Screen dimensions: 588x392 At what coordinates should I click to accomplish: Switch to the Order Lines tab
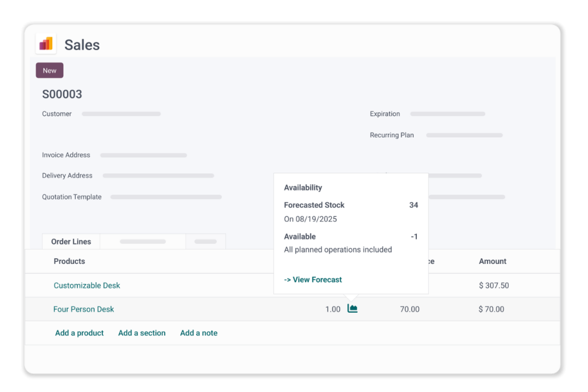pyautogui.click(x=71, y=242)
